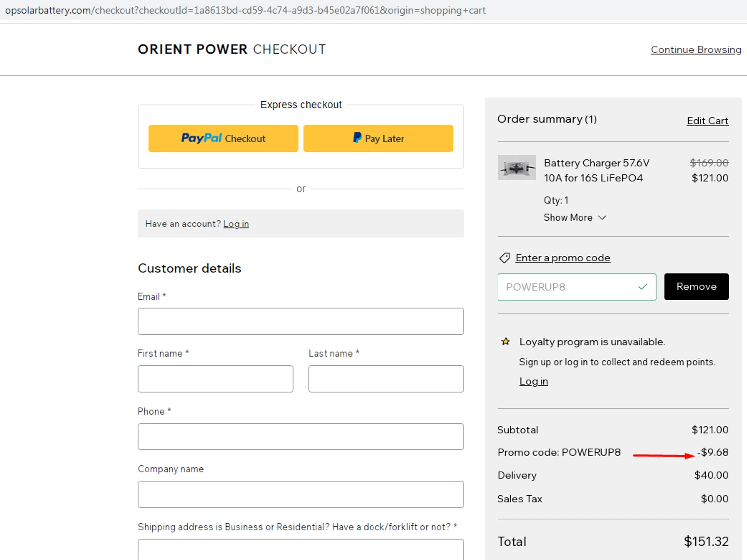Click the Enter a promo code link
Screen dimensions: 747x560
(563, 258)
